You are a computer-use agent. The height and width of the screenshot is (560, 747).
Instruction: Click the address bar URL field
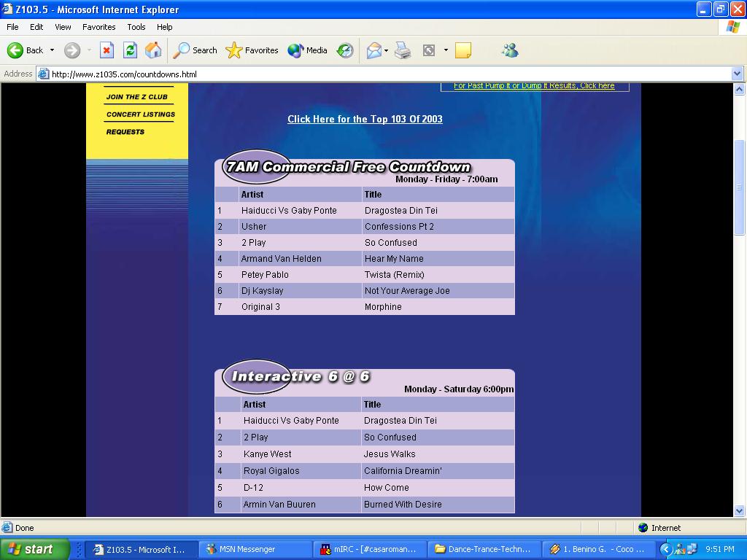point(391,74)
